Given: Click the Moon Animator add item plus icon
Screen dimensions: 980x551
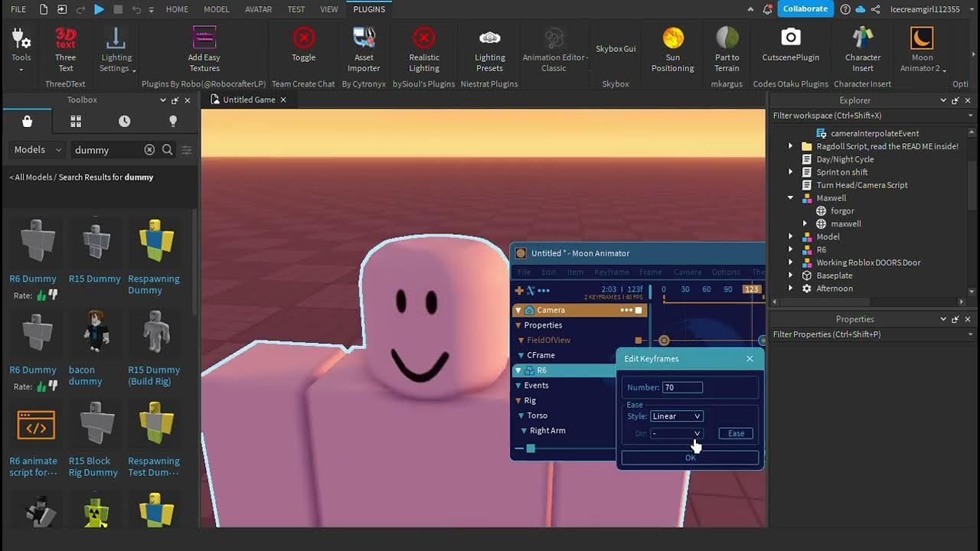Looking at the screenshot, I should tap(519, 290).
